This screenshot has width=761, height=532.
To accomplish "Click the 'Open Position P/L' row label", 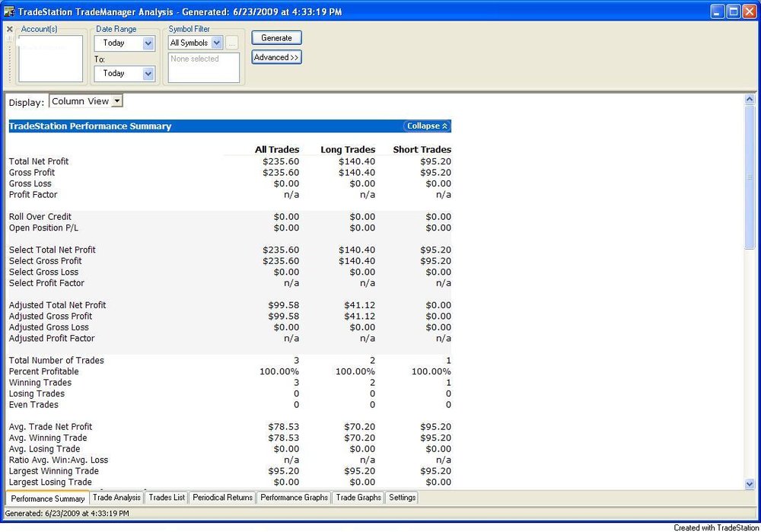I will (x=43, y=228).
